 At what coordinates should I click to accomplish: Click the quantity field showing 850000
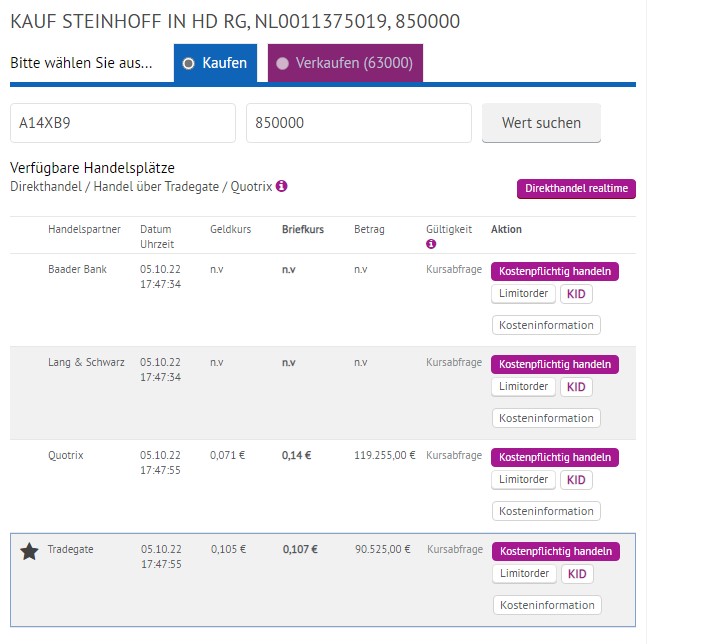tap(358, 123)
